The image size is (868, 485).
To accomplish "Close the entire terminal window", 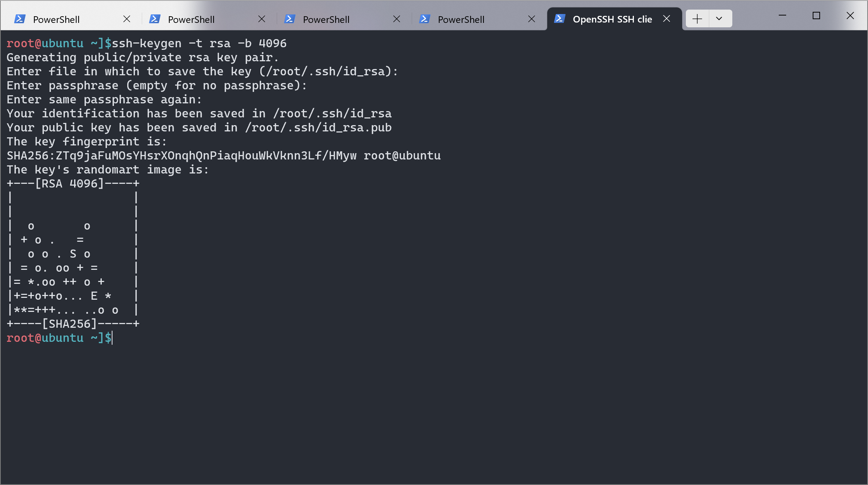I will 850,16.
